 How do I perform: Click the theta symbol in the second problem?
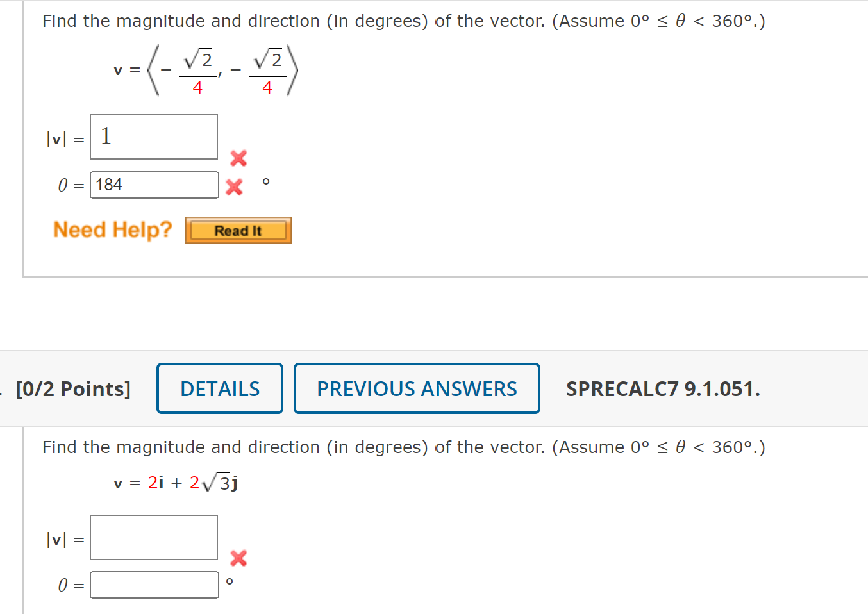63,585
